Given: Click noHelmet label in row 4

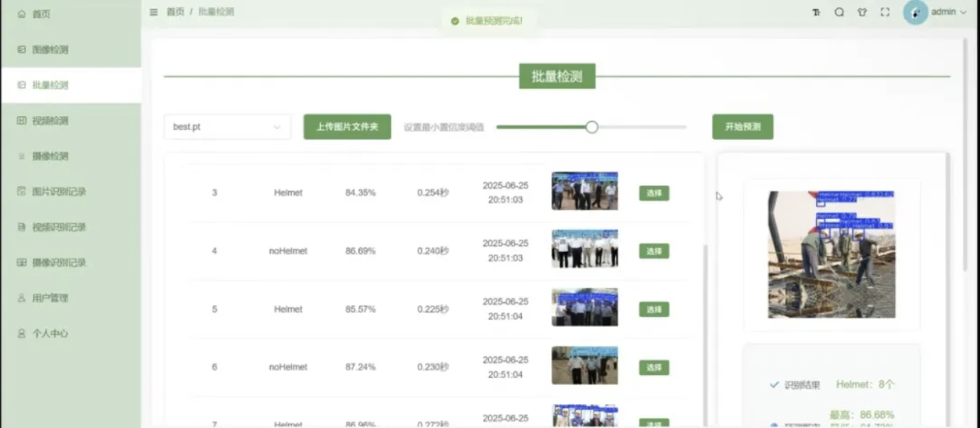Looking at the screenshot, I should click(x=288, y=251).
